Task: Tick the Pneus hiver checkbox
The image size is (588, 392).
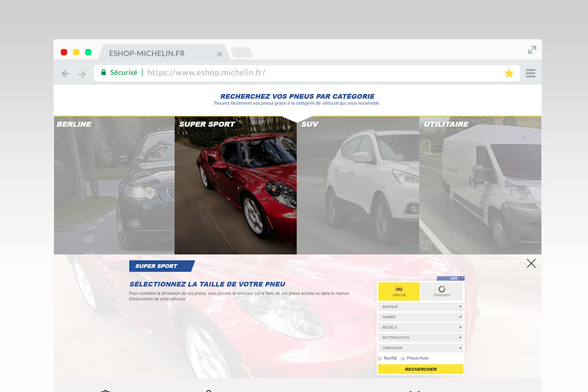Action: tap(403, 358)
